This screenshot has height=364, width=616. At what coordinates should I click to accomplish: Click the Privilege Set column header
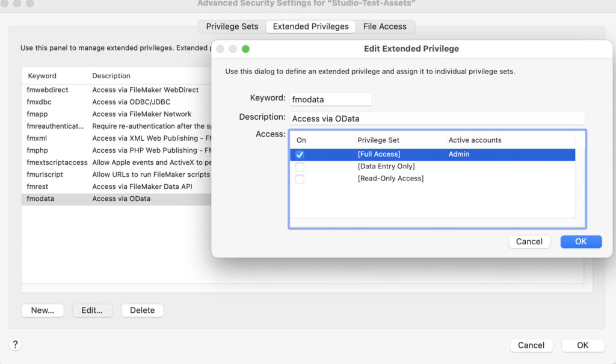[x=378, y=140]
